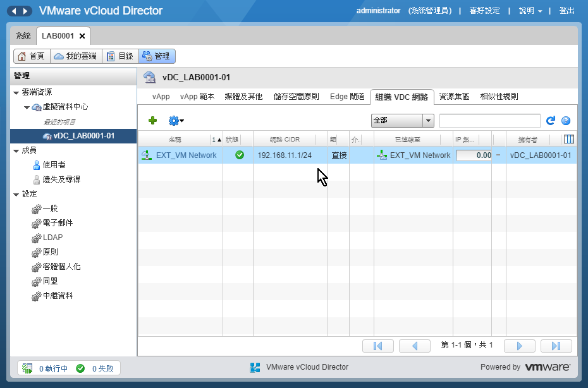588x388 pixels.
Task: Open LDAP settings
Action: 53,238
